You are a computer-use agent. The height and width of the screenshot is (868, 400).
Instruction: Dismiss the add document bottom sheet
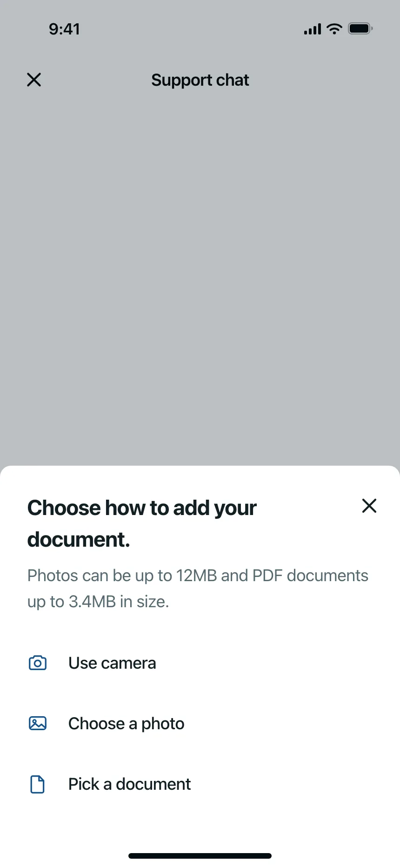pyautogui.click(x=369, y=506)
